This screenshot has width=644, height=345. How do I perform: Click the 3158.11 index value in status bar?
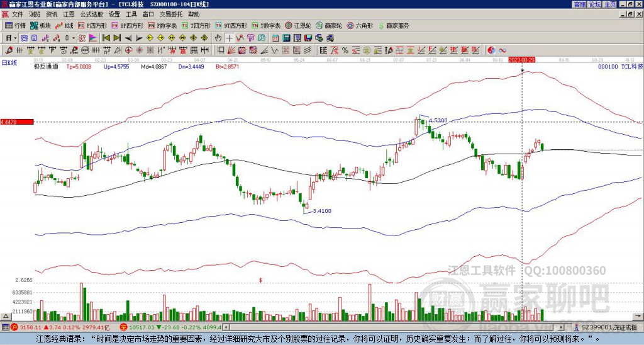click(x=30, y=327)
